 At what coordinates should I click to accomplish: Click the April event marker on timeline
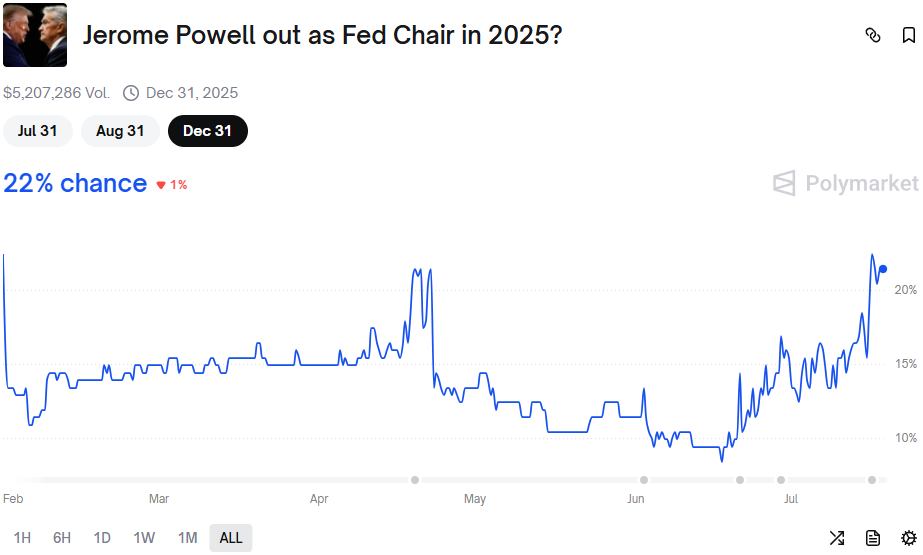pyautogui.click(x=415, y=480)
